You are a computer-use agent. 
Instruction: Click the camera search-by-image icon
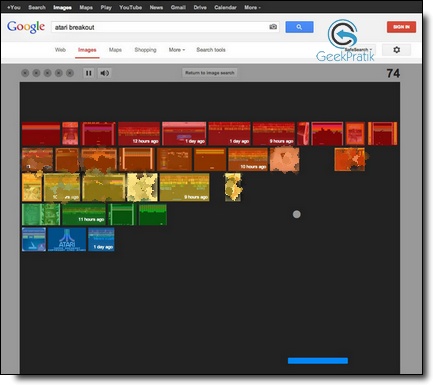coord(273,27)
